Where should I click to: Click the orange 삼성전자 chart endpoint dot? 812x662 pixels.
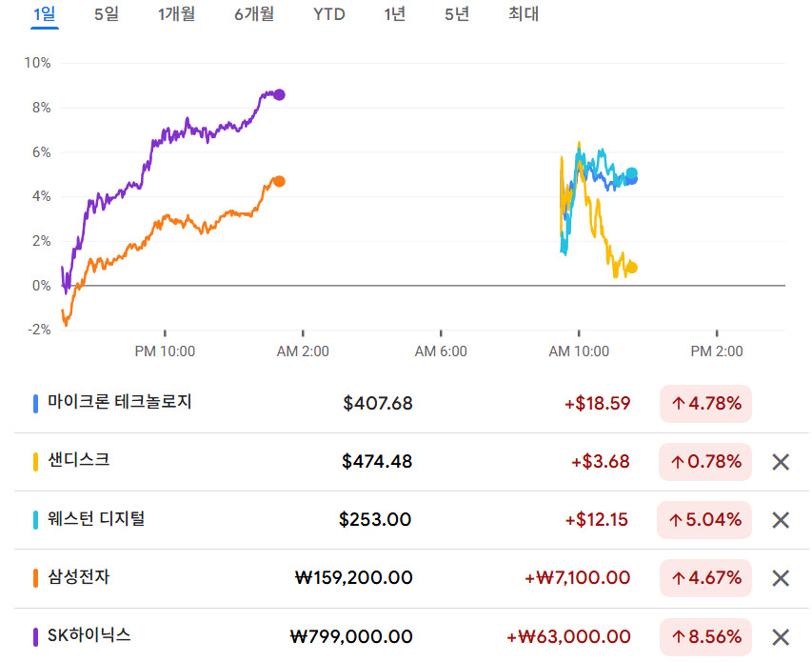coord(279,181)
